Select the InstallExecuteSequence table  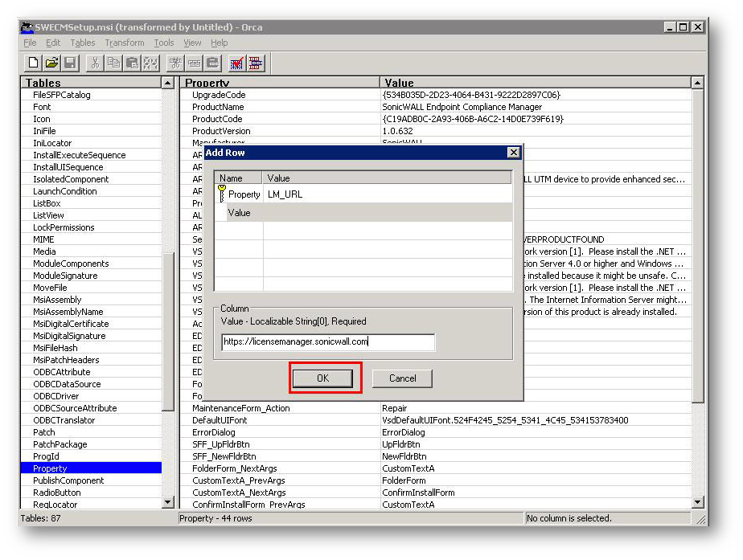pyautogui.click(x=79, y=155)
